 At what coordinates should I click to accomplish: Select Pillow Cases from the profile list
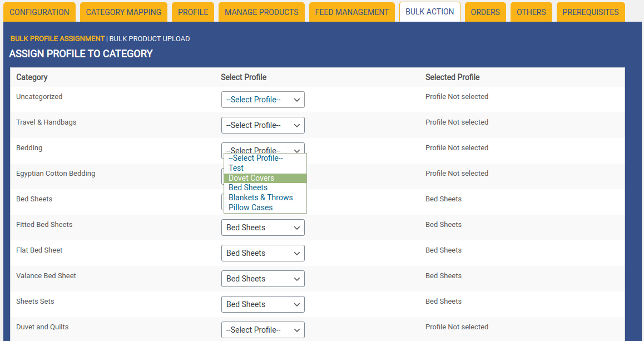250,207
